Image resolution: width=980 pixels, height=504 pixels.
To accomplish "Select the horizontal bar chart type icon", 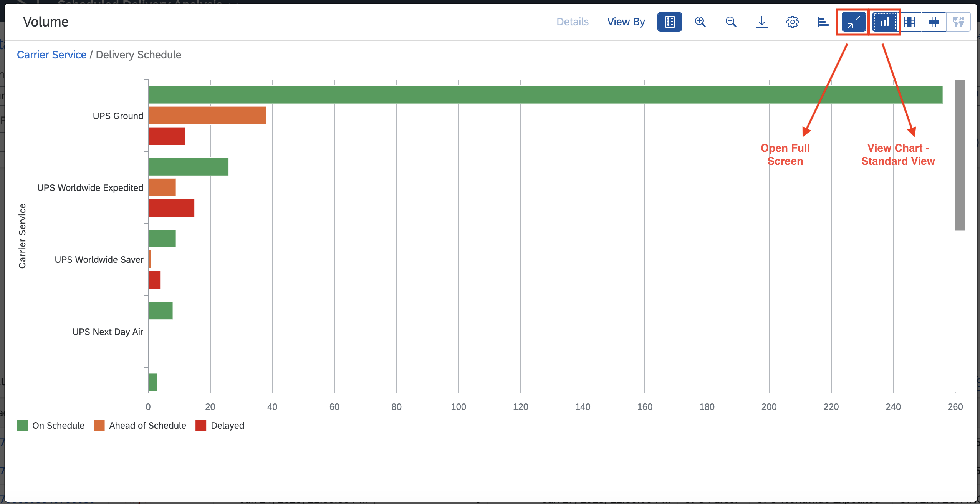I will point(823,22).
